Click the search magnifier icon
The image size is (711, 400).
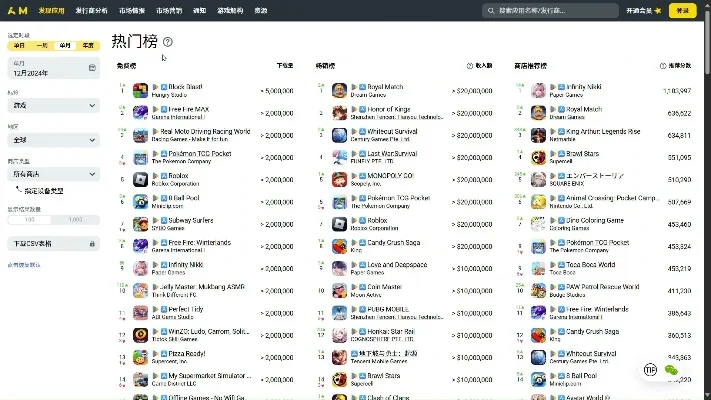click(x=491, y=10)
